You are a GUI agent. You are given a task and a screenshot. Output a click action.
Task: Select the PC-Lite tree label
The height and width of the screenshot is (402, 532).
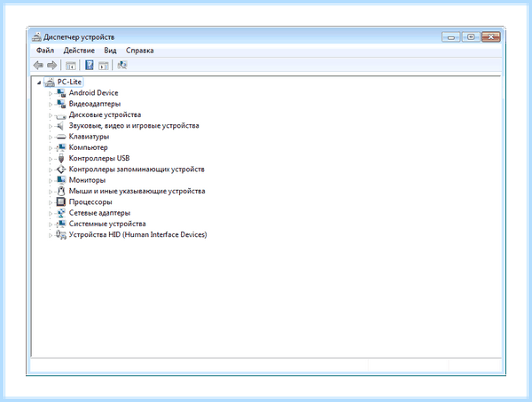pyautogui.click(x=69, y=82)
